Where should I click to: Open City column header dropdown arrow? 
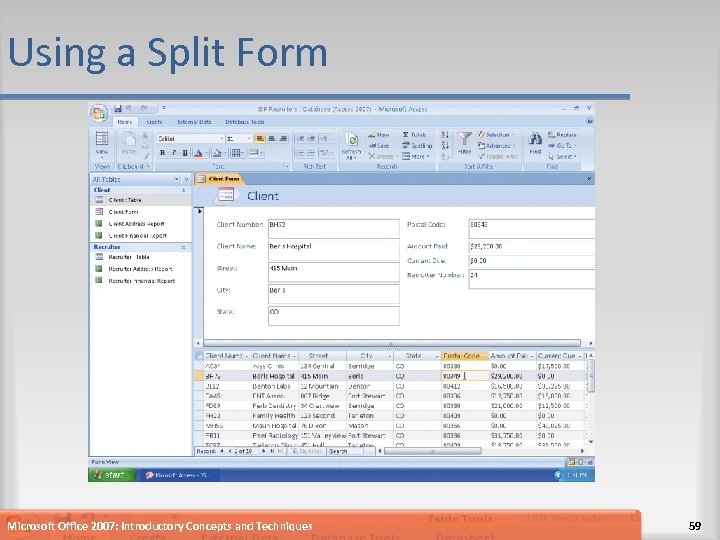pyautogui.click(x=389, y=356)
